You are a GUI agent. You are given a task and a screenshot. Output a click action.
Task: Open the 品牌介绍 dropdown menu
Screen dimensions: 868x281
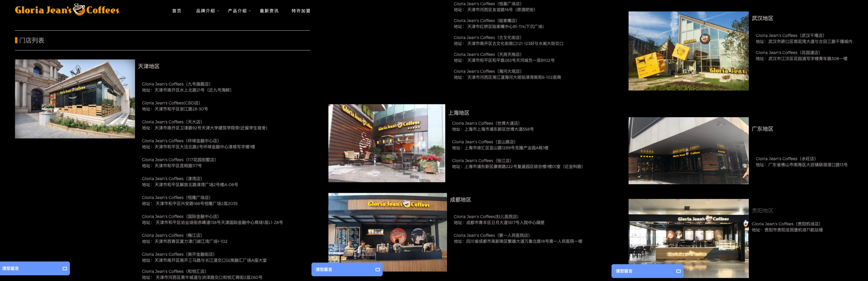[208, 11]
